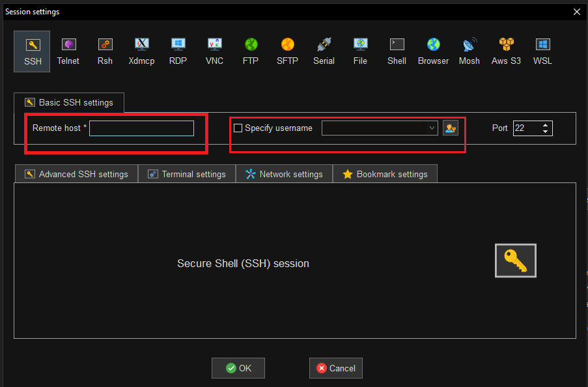Switch to the Terminal settings tab
Image resolution: width=588 pixels, height=387 pixels.
pyautogui.click(x=187, y=173)
